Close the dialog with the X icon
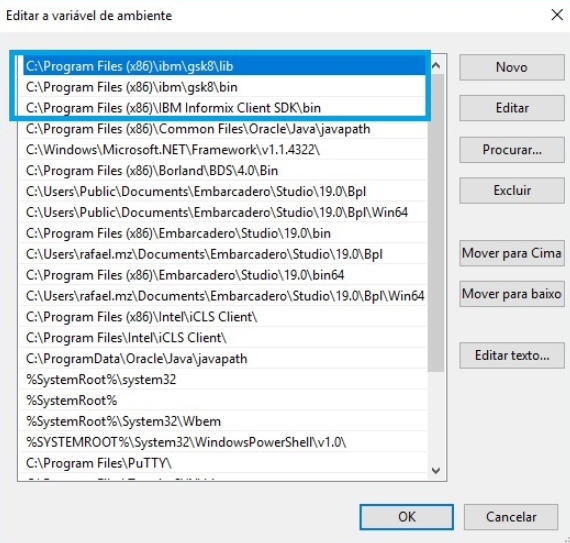570x543 pixels. pyautogui.click(x=557, y=15)
